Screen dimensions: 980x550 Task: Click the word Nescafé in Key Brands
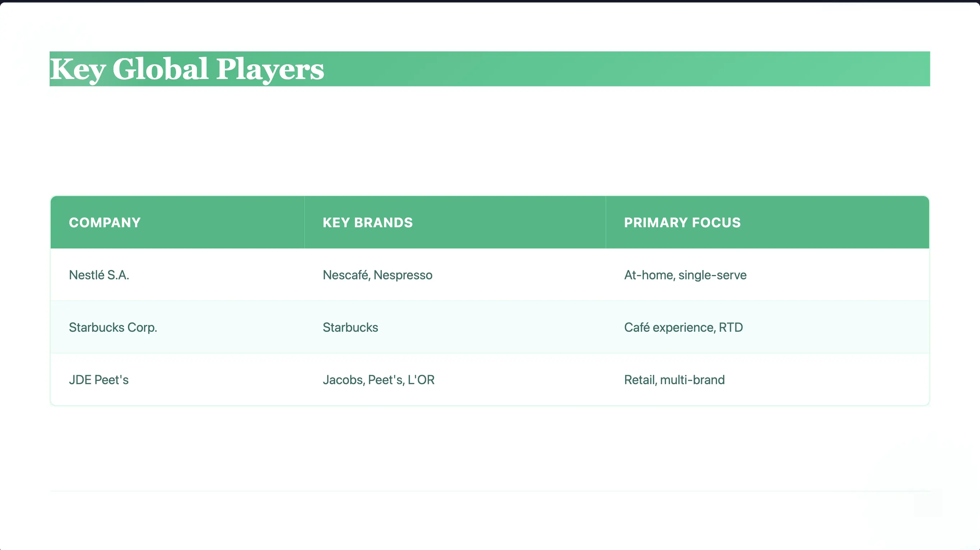point(346,275)
